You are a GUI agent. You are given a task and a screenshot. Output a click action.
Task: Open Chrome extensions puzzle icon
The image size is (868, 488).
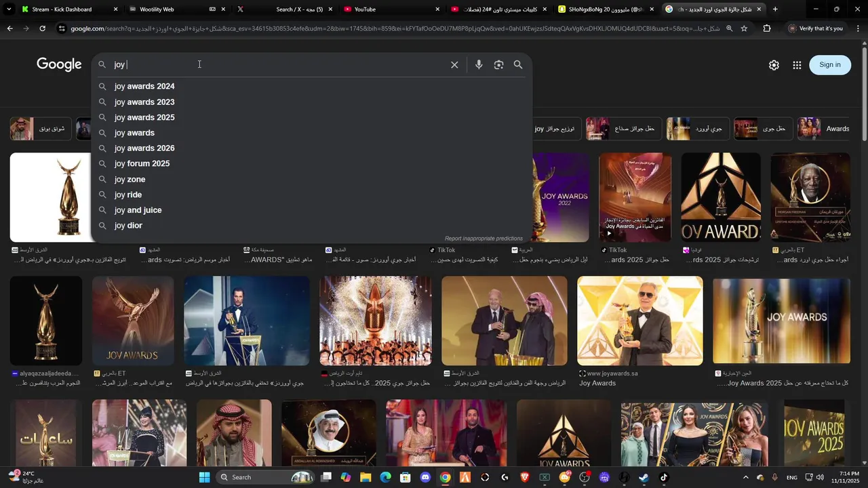coord(767,28)
